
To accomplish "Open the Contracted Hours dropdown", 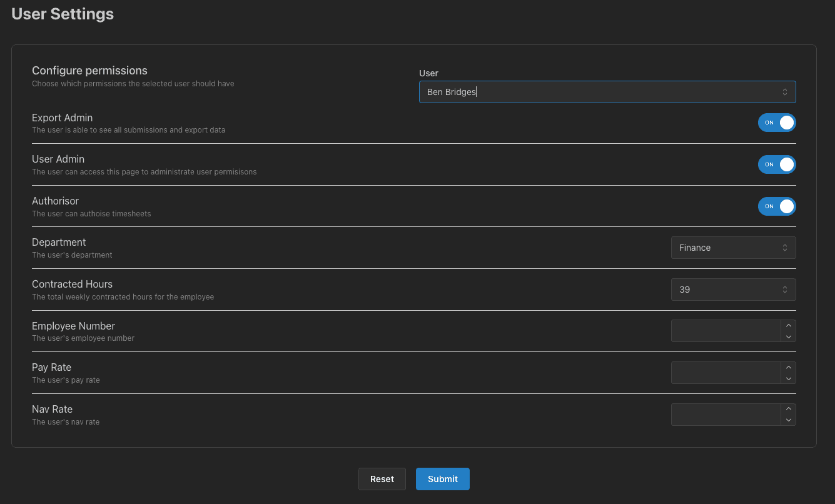I will (x=733, y=289).
